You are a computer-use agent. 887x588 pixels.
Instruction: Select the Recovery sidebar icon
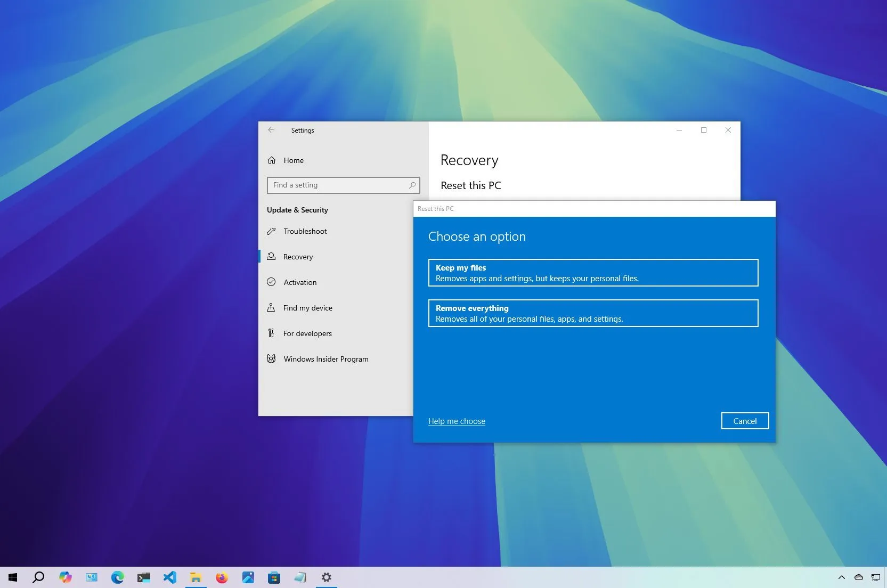pyautogui.click(x=272, y=256)
